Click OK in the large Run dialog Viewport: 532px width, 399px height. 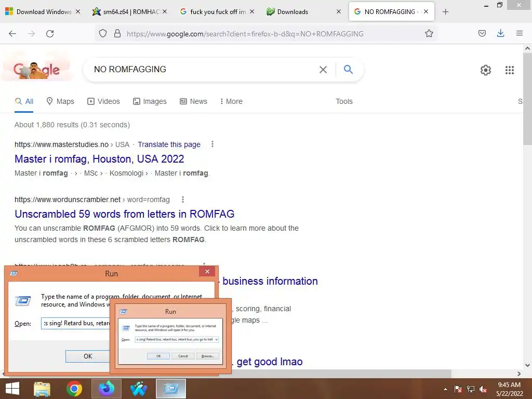click(88, 356)
